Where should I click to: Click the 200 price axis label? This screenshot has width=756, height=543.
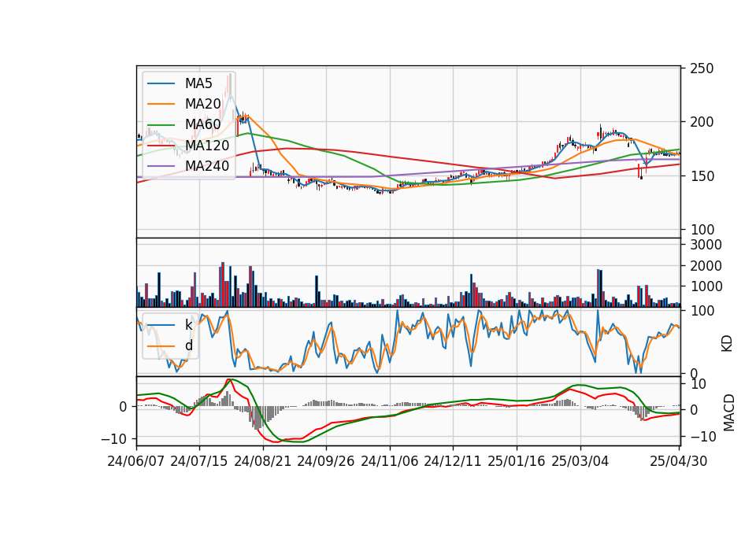[x=702, y=122]
